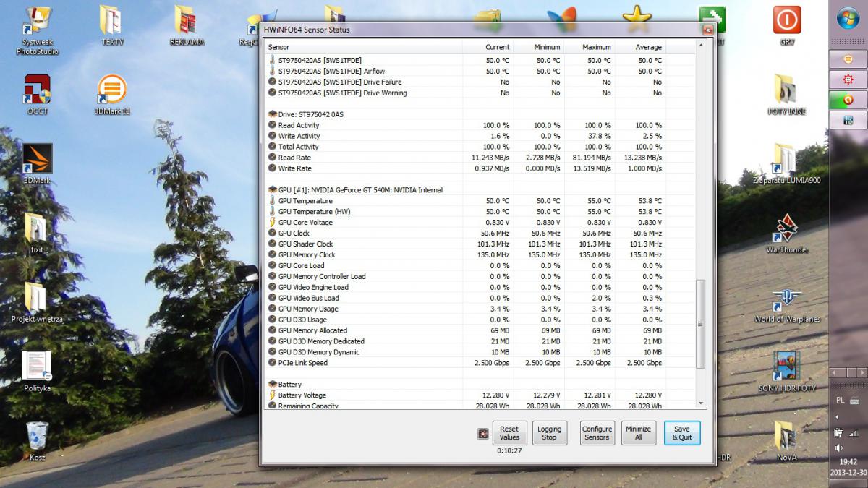The height and width of the screenshot is (488, 868).
Task: Click the sensor list scroll-down arrow
Action: (x=700, y=403)
